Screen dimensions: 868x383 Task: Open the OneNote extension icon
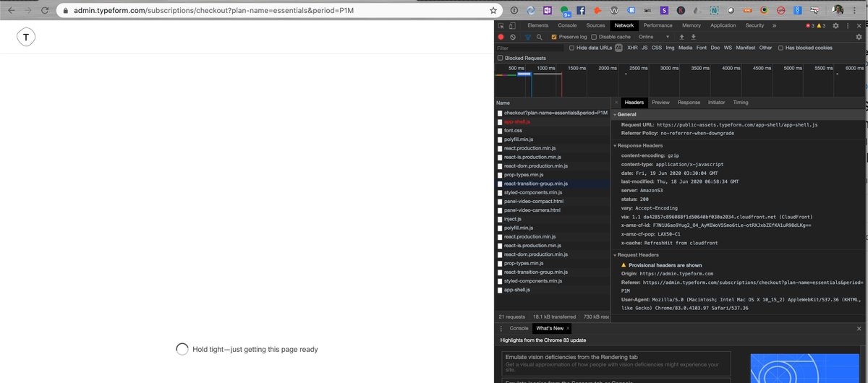click(547, 11)
